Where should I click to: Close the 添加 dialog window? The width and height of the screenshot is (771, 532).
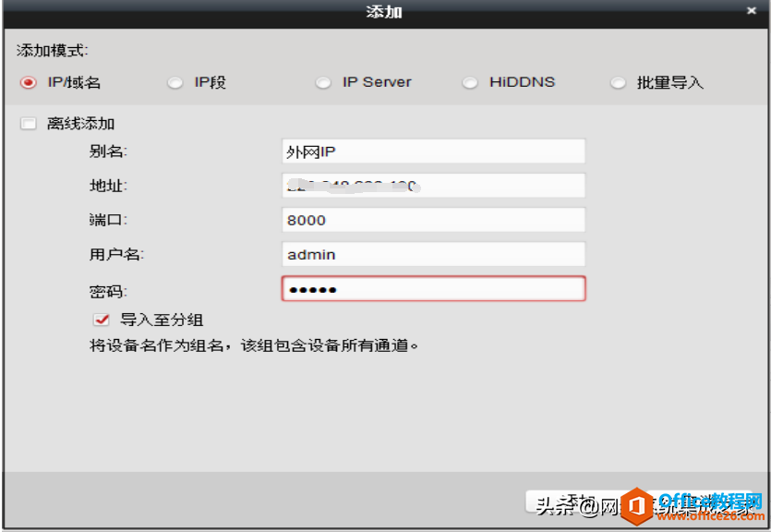[x=752, y=10]
